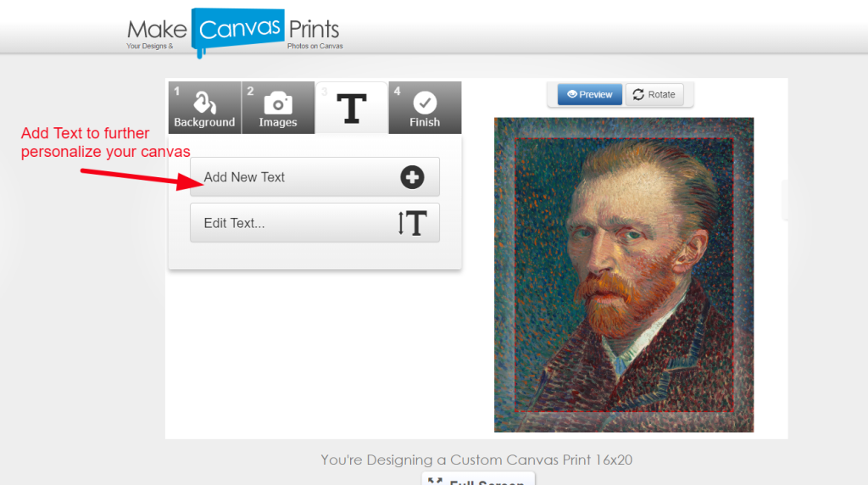This screenshot has width=868, height=485.
Task: Click the plus icon on Add New Text
Action: [413, 177]
